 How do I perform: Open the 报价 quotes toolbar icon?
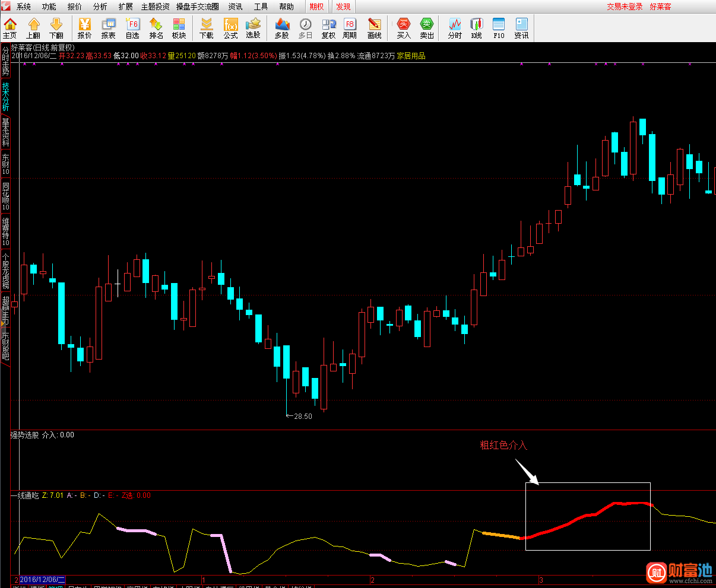pos(85,28)
